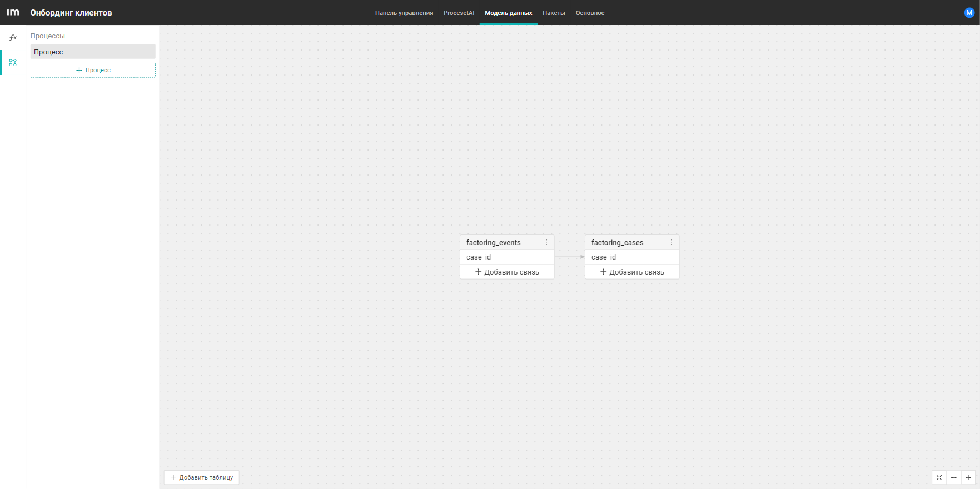This screenshot has width=980, height=489.
Task: Switch to Панель управления tab
Action: coord(404,13)
